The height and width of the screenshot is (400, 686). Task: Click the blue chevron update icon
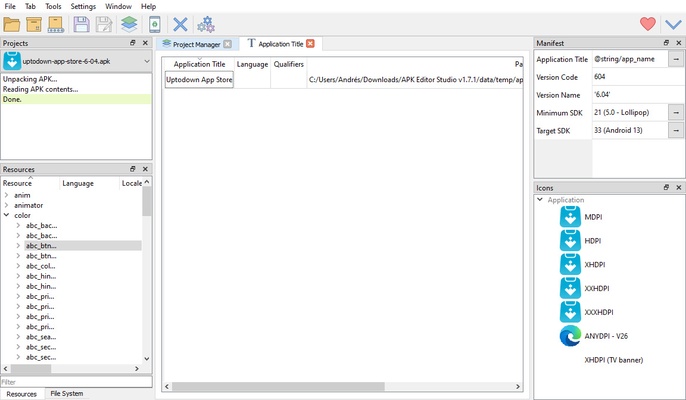[673, 24]
